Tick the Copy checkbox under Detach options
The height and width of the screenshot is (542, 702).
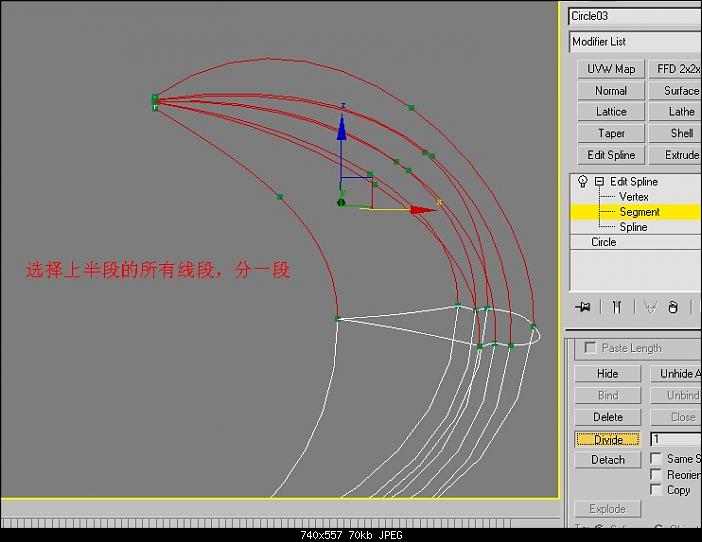click(x=655, y=490)
